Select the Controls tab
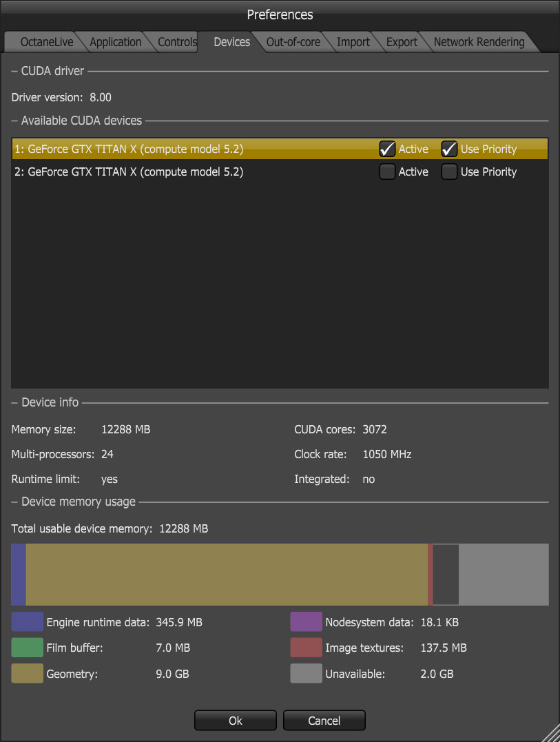Image resolution: width=560 pixels, height=742 pixels. click(x=177, y=42)
